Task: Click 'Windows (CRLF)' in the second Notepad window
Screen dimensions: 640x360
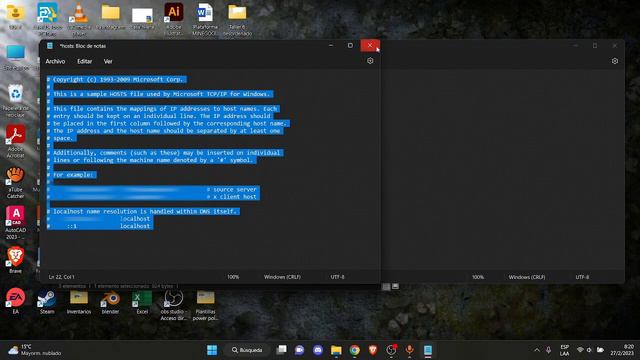Action: tap(527, 277)
